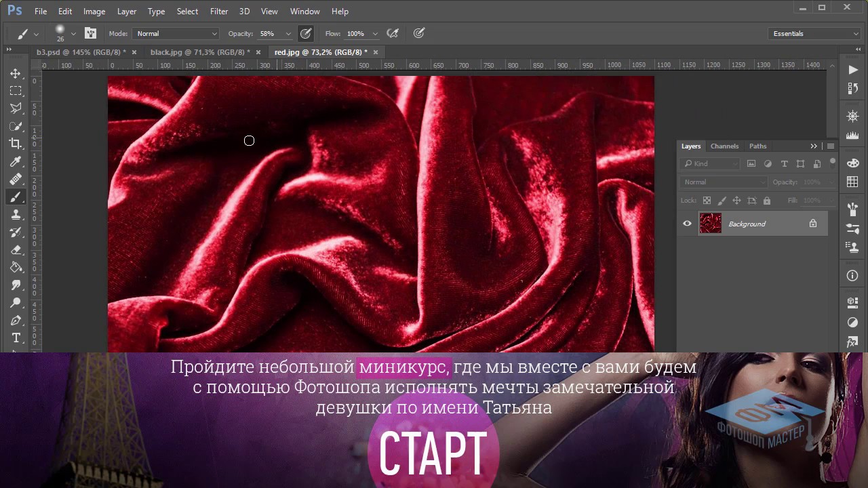This screenshot has width=868, height=488.
Task: Open the Essentials workspace dropdown
Action: point(815,33)
